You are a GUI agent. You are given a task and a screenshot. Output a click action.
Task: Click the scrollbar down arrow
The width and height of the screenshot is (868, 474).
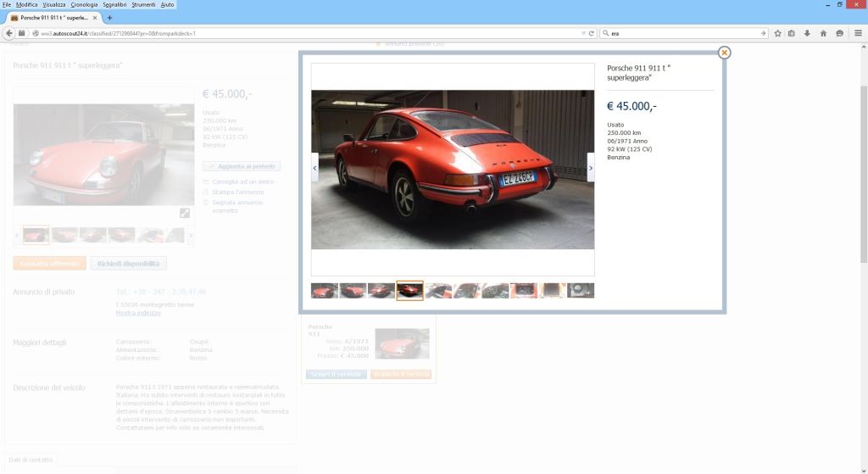(864, 470)
